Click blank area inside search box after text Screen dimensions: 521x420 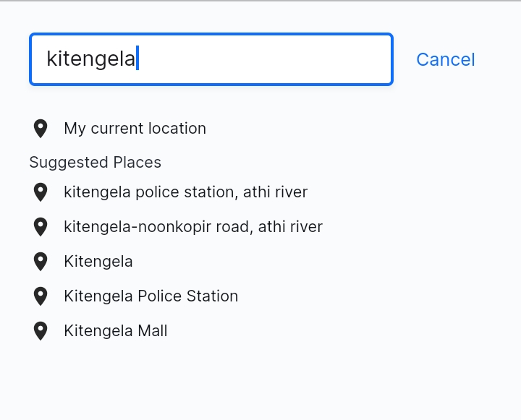pyautogui.click(x=266, y=59)
